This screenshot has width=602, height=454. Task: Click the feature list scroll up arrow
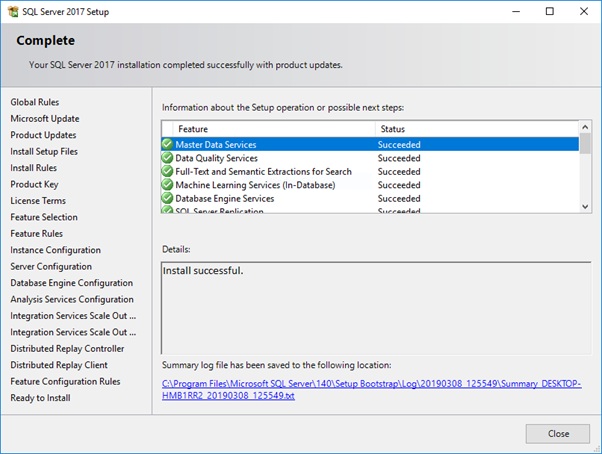pos(585,127)
